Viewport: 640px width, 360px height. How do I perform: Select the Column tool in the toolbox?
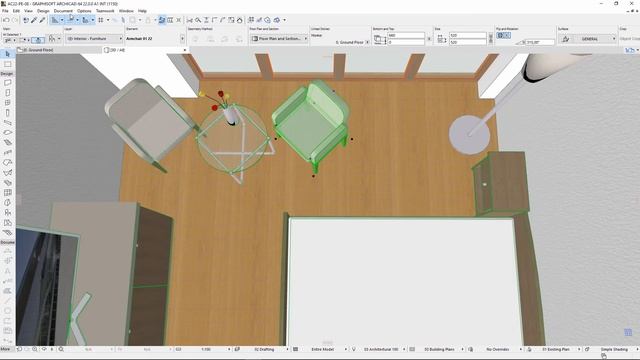tap(7, 113)
